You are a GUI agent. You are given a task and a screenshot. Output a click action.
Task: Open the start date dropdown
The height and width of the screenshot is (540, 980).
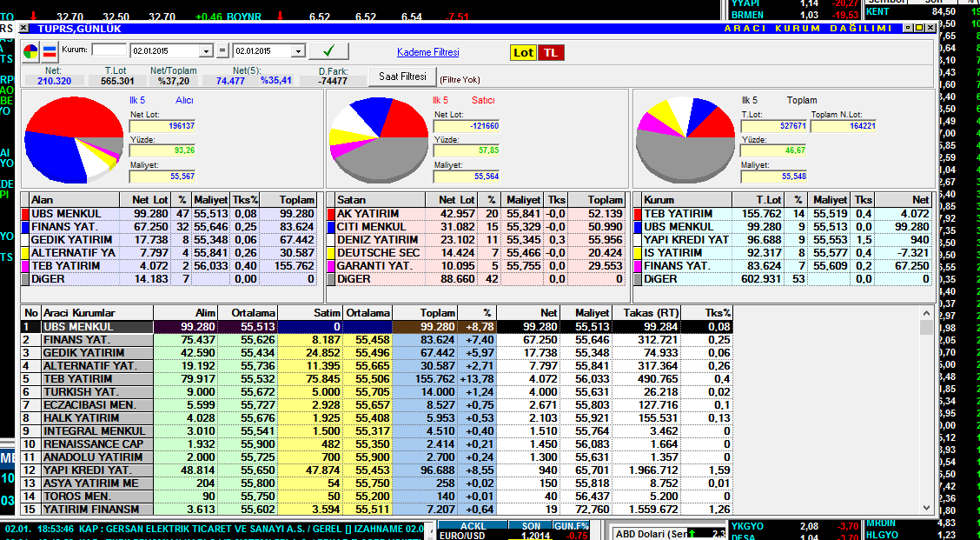(206, 52)
